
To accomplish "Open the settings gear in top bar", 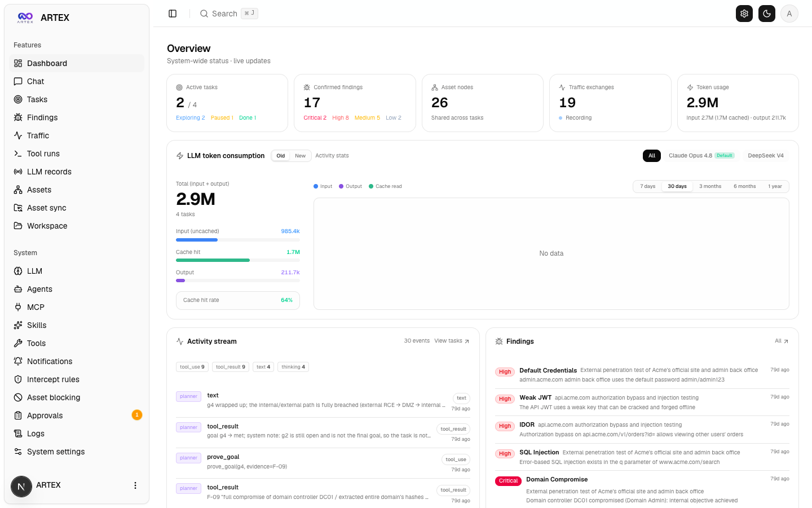I will (744, 14).
